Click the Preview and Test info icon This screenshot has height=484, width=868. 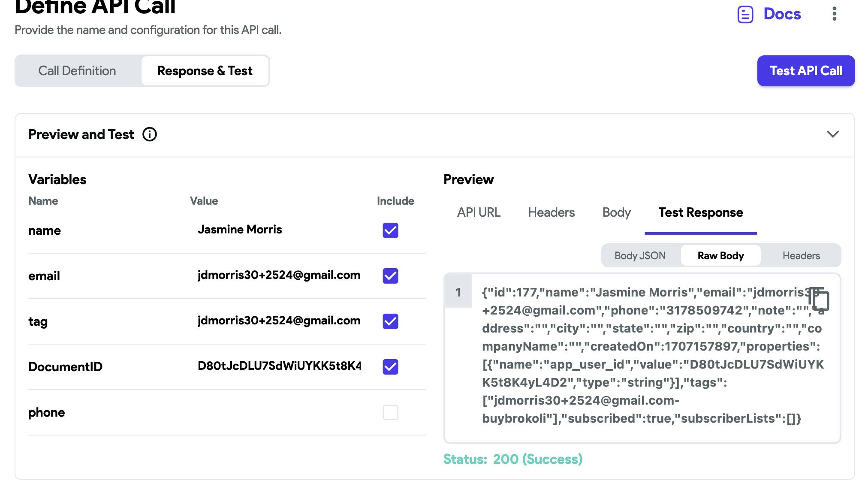[150, 134]
